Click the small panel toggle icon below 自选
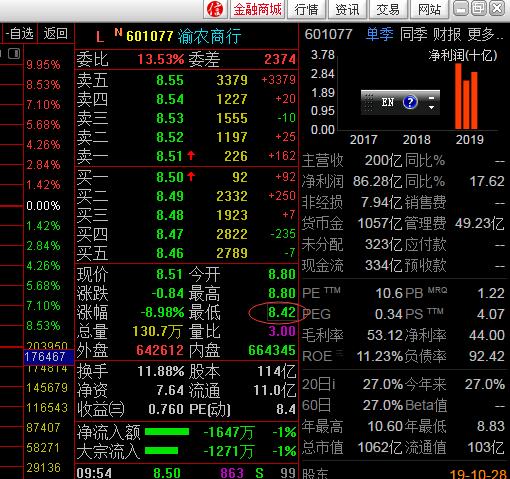The height and width of the screenshot is (479, 510). coord(14,53)
